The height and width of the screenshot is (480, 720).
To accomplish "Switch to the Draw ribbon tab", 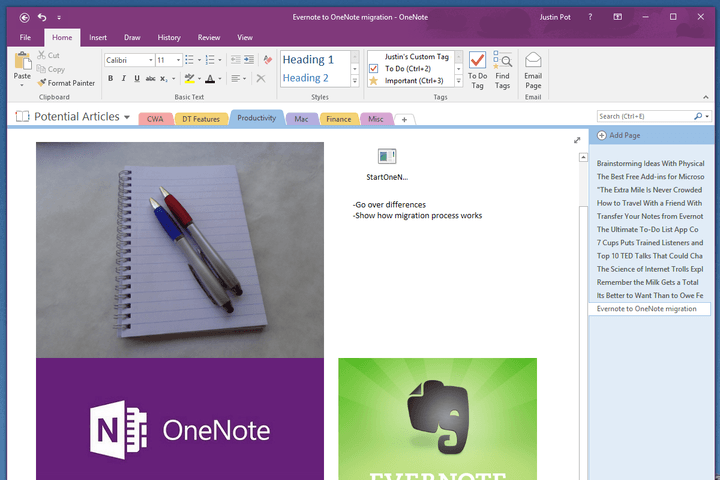I will [132, 38].
